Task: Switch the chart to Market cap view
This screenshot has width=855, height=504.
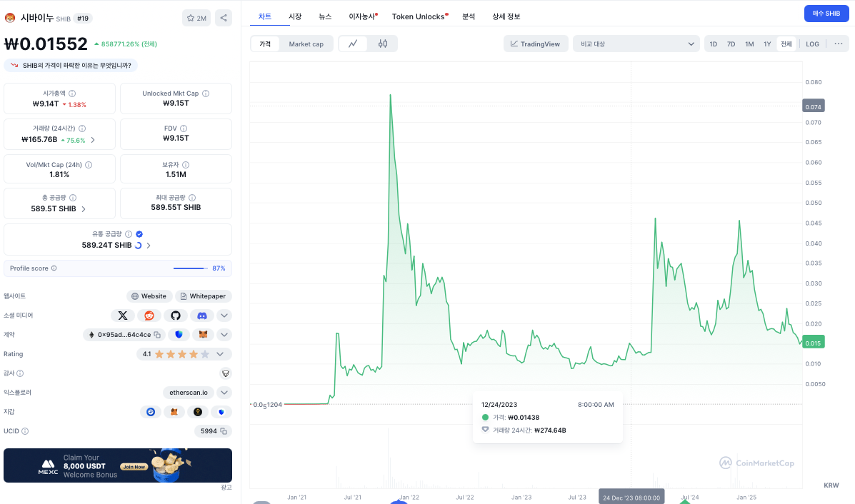Action: click(306, 44)
